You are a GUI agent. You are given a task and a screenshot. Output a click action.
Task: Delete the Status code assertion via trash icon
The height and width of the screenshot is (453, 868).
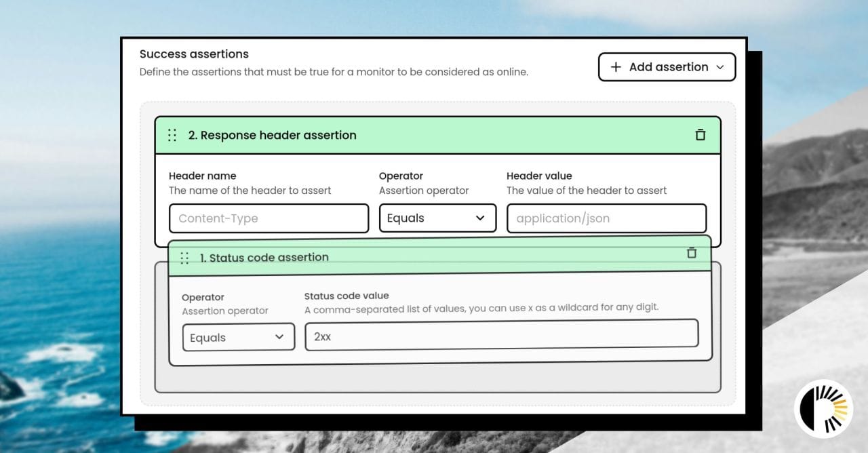[x=692, y=252]
